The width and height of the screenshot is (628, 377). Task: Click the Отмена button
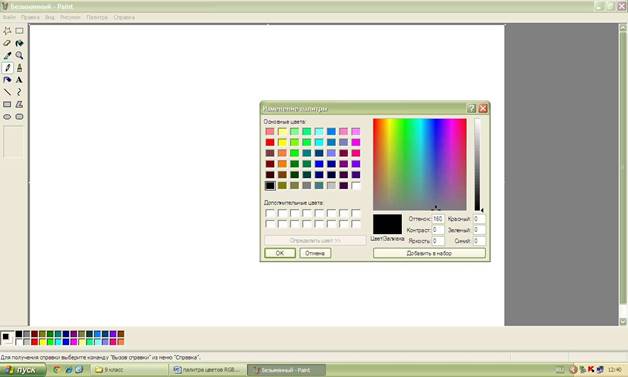[315, 253]
